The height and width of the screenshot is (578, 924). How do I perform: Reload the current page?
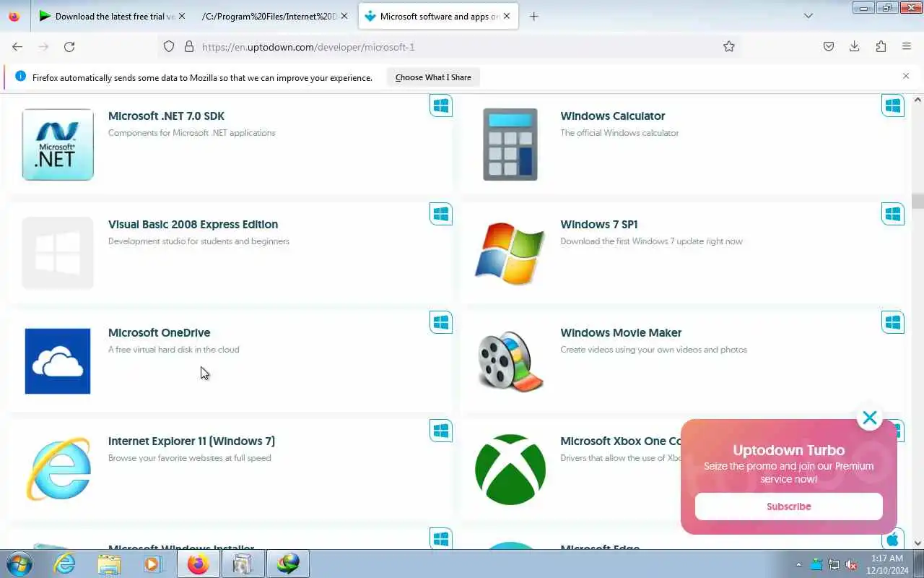[69, 46]
